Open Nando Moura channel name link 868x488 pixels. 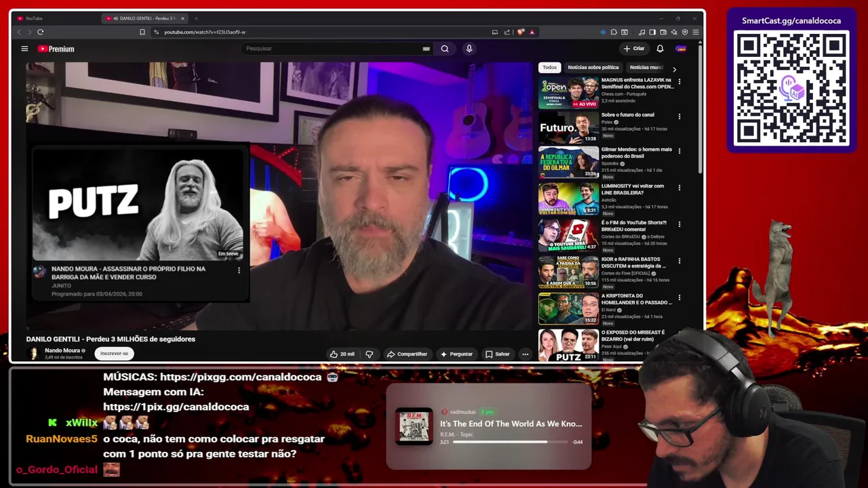coord(62,350)
